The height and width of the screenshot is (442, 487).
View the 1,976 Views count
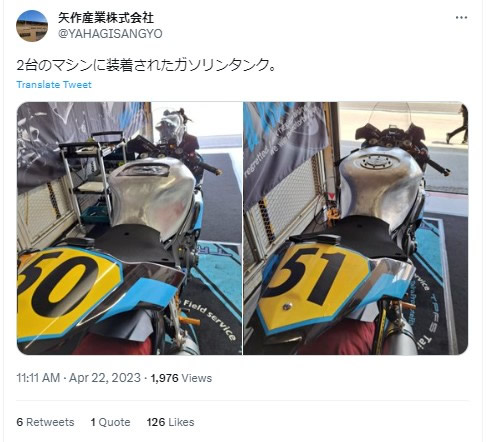[x=181, y=378]
